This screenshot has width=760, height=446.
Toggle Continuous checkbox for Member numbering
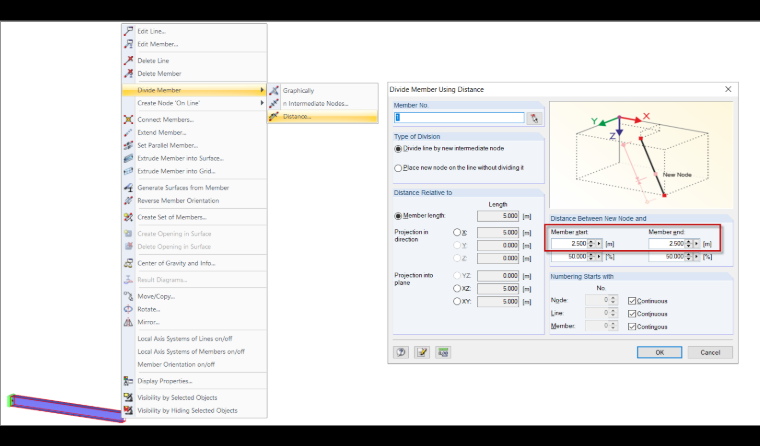[x=632, y=327]
